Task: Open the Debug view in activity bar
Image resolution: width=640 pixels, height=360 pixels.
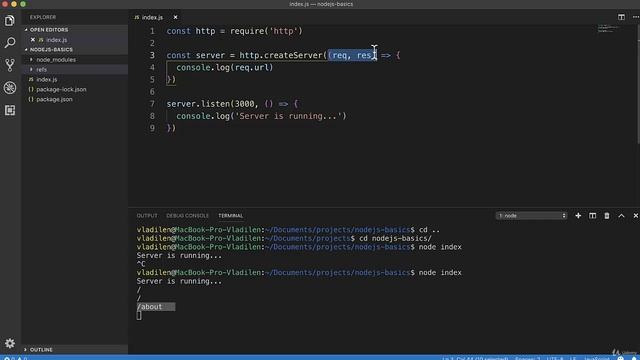Action: click(10, 87)
